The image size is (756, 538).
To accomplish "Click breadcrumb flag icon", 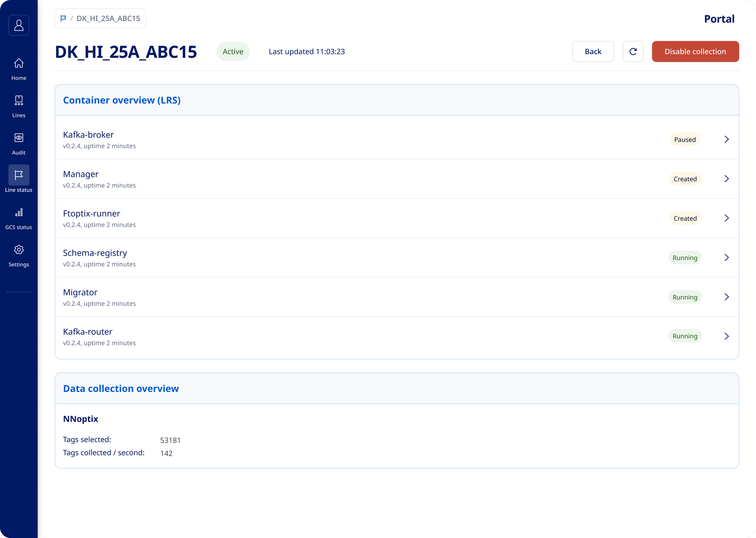I will (x=63, y=18).
